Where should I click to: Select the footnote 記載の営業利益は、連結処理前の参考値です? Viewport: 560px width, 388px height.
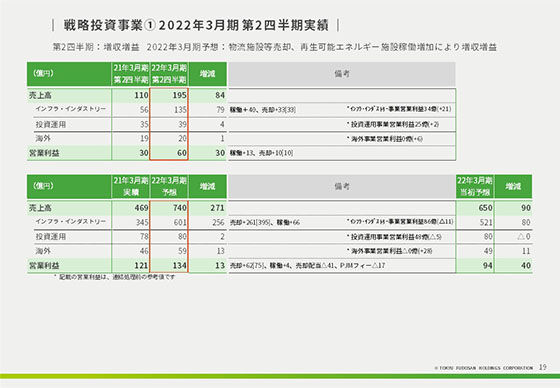(114, 277)
